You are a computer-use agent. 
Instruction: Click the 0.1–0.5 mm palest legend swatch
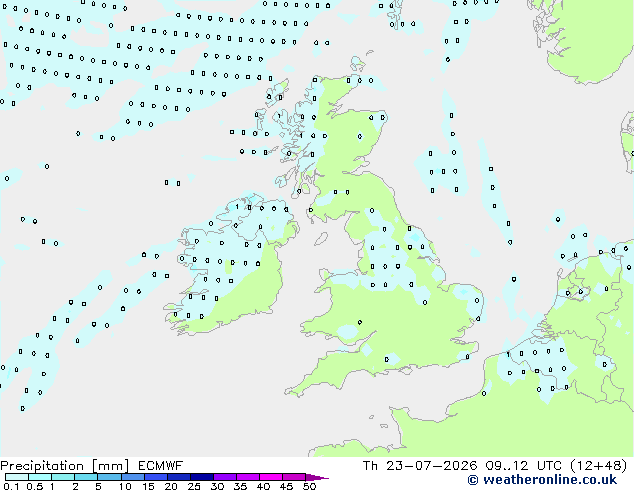pos(17,477)
